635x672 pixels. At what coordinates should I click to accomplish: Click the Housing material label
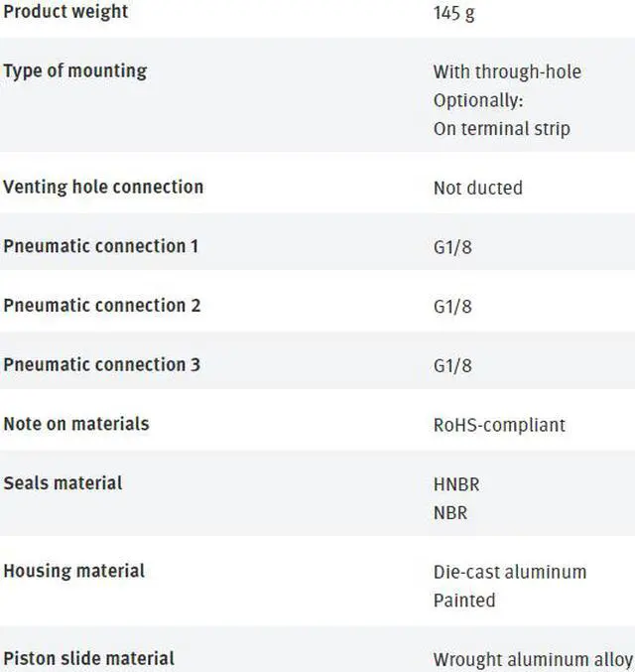tap(73, 571)
